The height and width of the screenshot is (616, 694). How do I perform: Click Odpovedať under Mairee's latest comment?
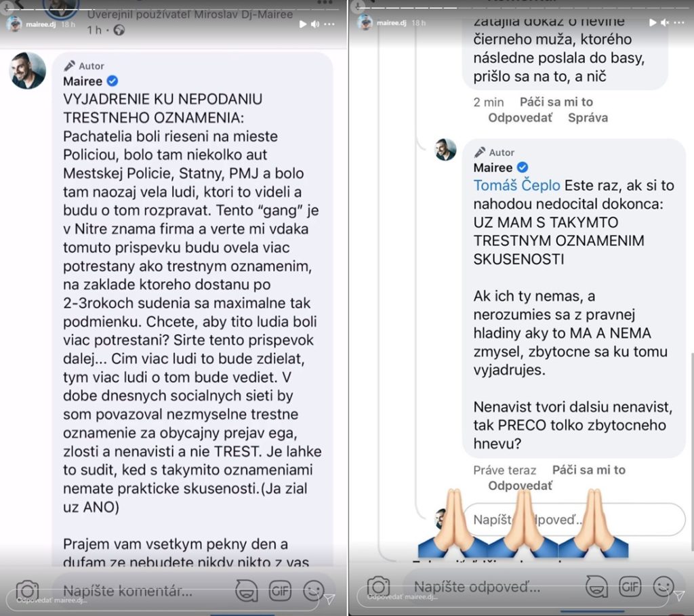coord(520,485)
